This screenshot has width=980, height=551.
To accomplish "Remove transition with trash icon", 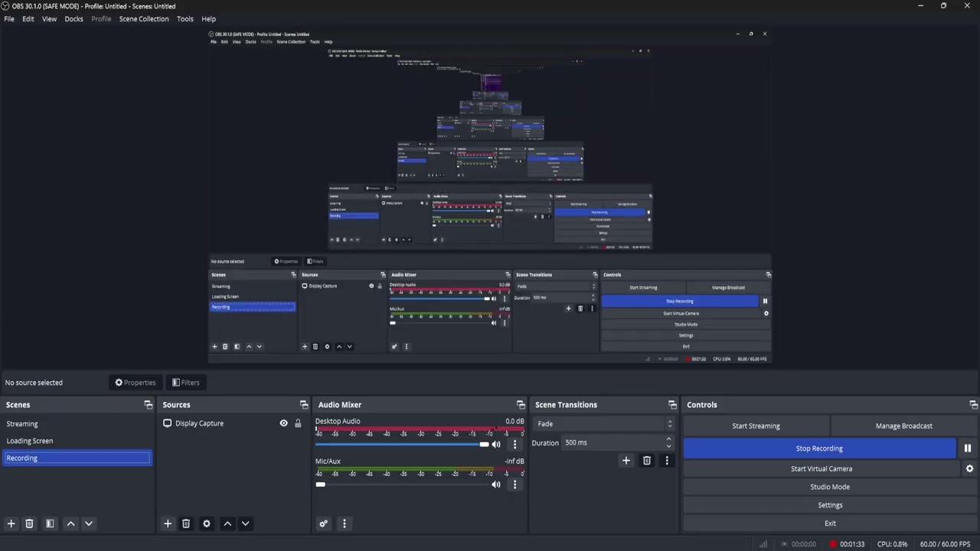I will coord(647,460).
